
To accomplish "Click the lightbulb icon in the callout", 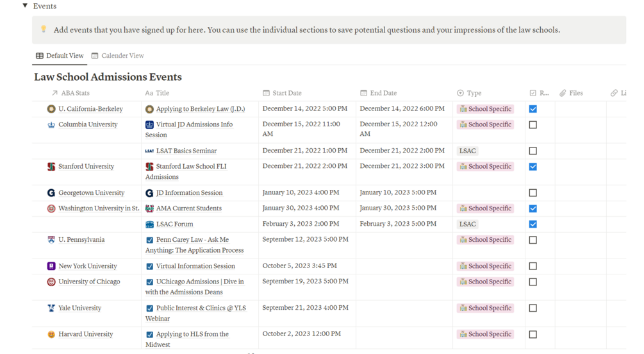I will (x=44, y=29).
